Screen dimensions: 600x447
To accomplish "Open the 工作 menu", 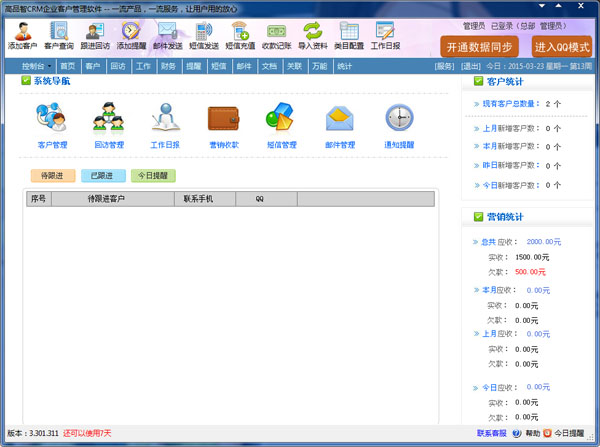I will tap(143, 66).
